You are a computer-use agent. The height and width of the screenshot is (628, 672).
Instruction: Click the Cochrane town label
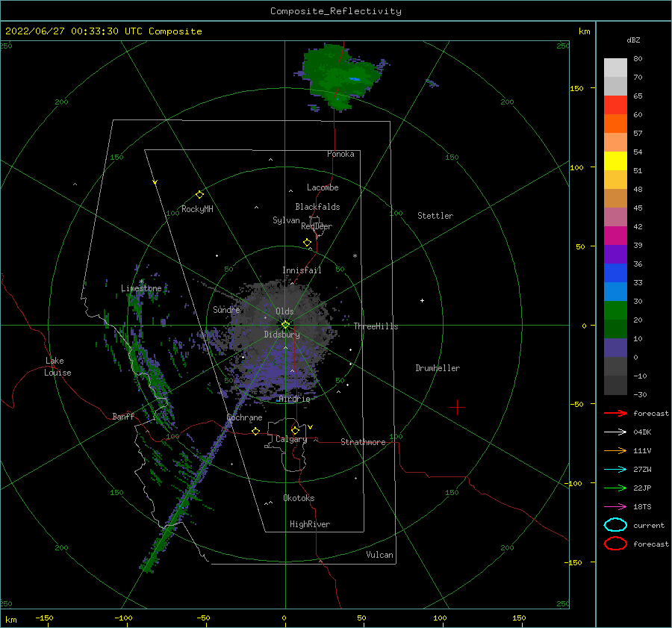click(x=244, y=417)
